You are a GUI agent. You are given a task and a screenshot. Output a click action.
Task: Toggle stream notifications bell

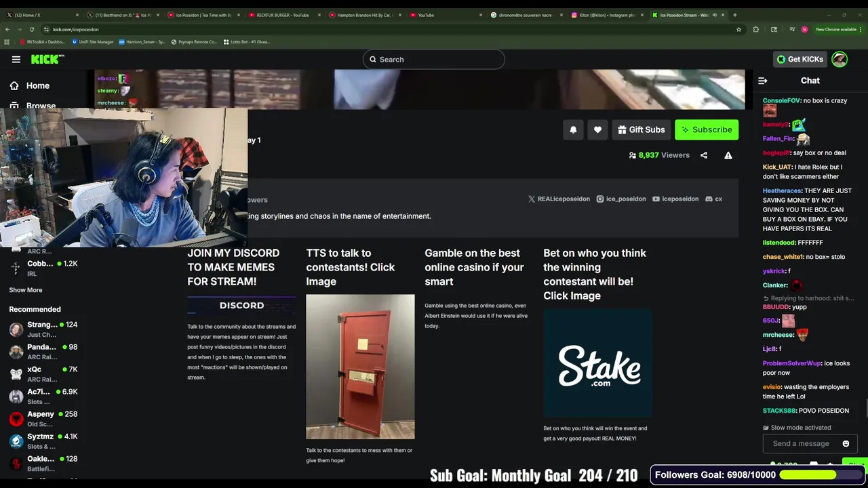pyautogui.click(x=573, y=129)
